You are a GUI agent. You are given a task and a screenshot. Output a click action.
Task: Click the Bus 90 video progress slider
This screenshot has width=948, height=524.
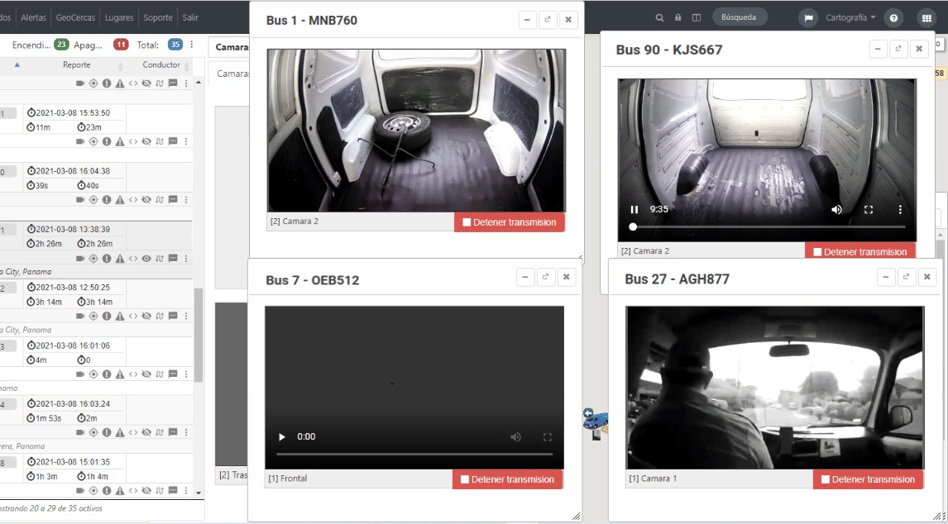pos(768,227)
